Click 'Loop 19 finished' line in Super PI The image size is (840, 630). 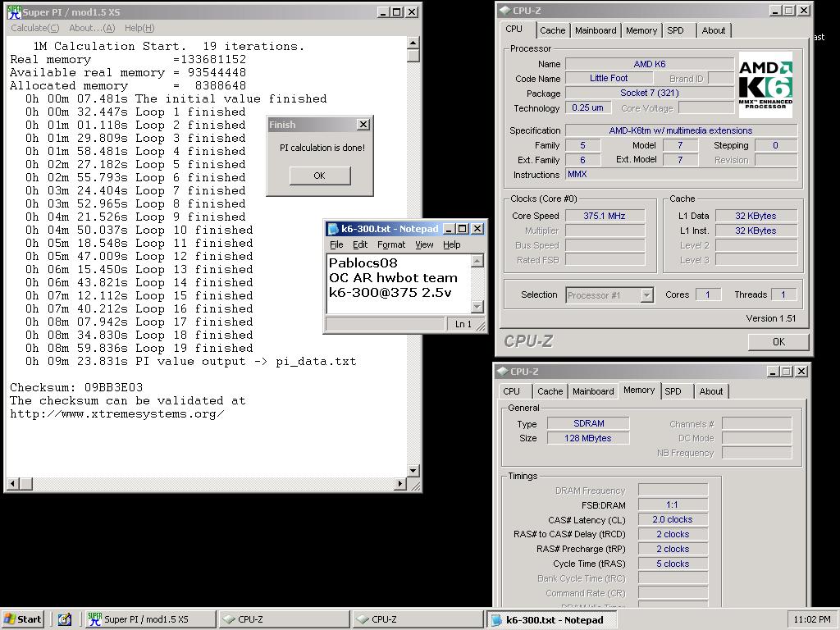(x=139, y=348)
